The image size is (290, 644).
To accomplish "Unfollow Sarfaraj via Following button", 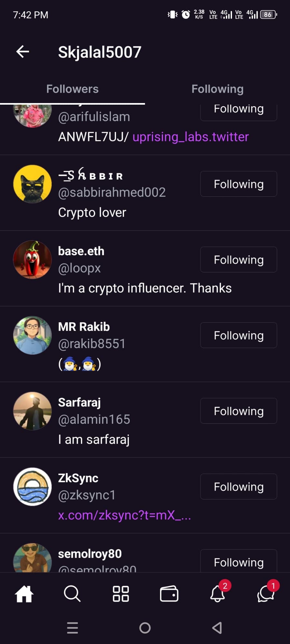I will coord(238,411).
